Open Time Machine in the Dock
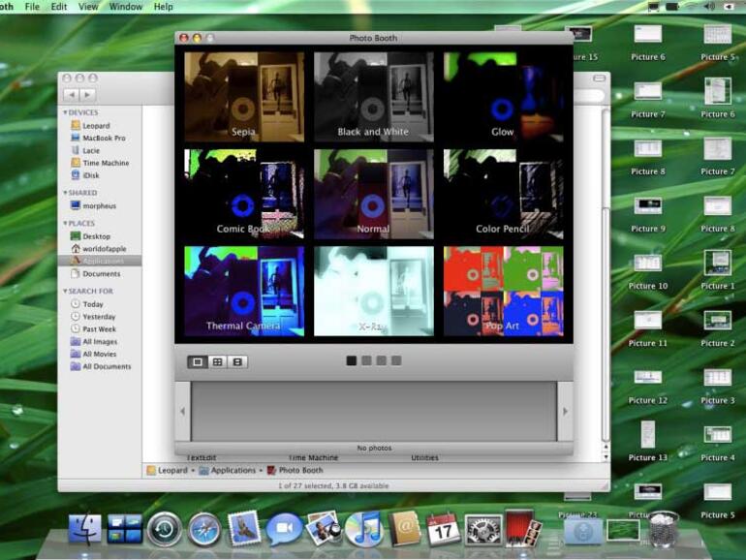The image size is (746, 560). (x=165, y=528)
